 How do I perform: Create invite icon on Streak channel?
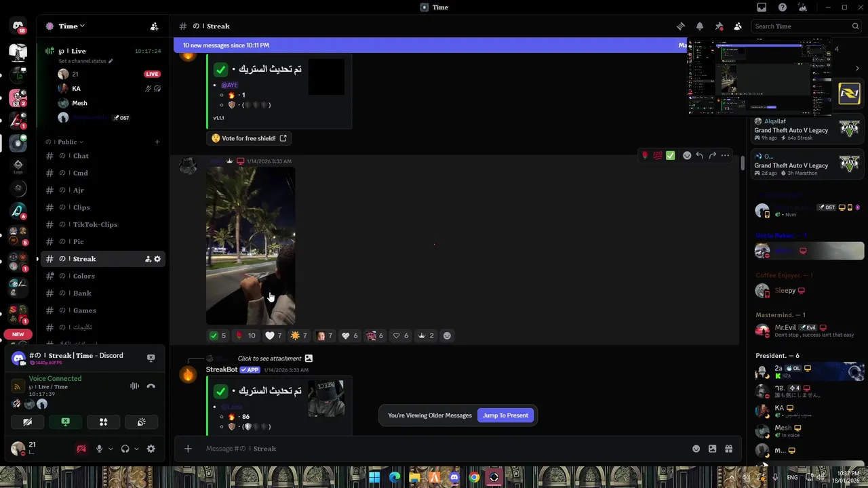coord(148,259)
